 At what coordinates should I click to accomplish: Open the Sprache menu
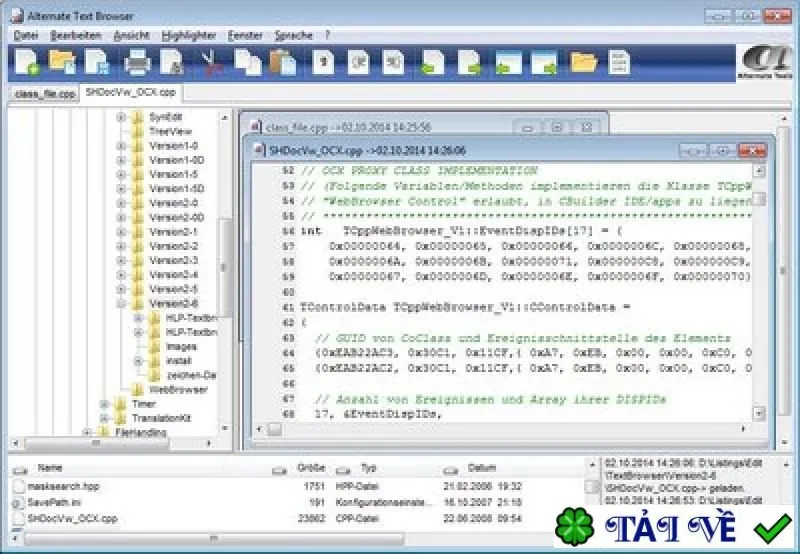pyautogui.click(x=293, y=35)
